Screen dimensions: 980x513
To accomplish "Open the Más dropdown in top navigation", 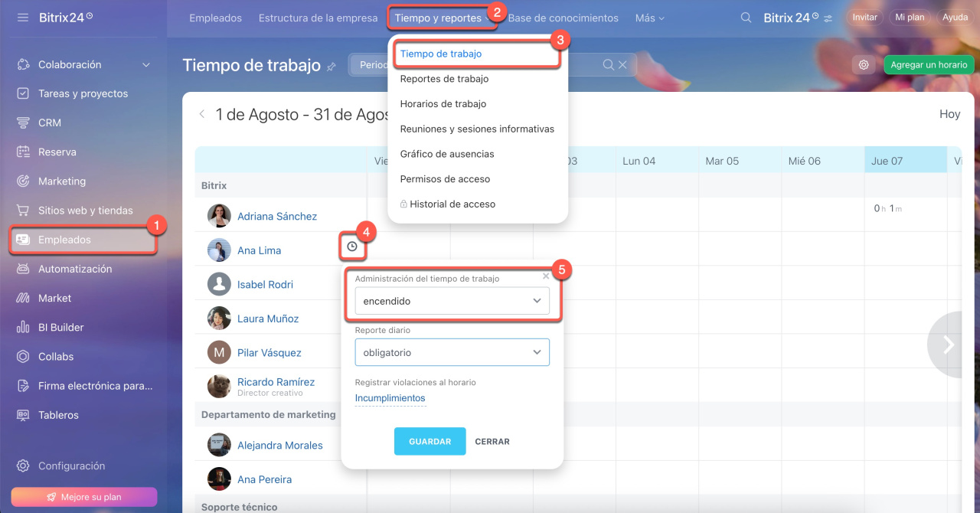I will click(x=650, y=18).
